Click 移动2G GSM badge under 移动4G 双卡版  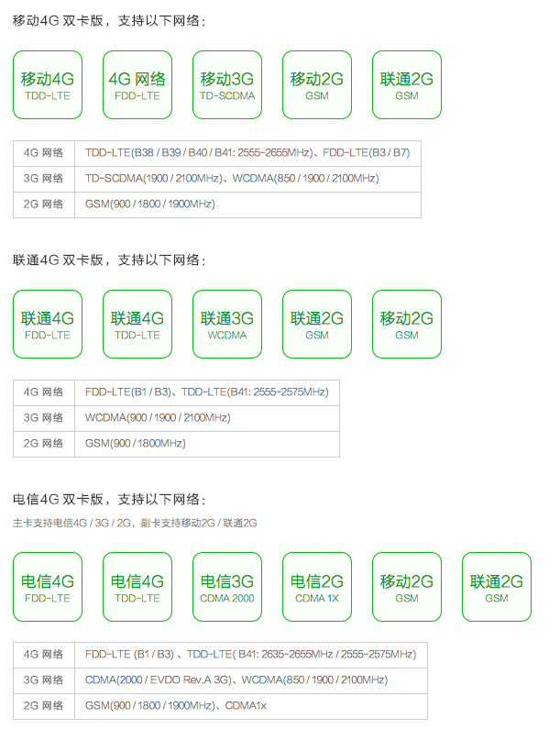(x=317, y=84)
